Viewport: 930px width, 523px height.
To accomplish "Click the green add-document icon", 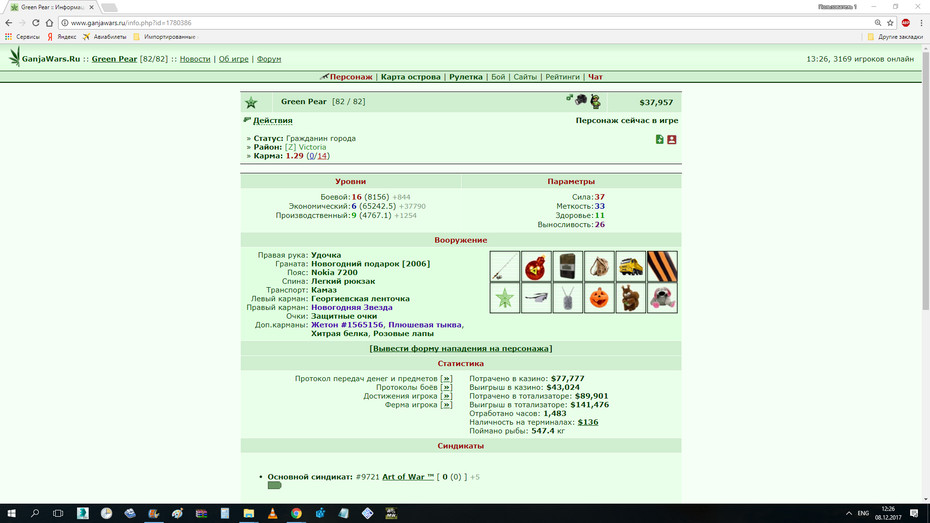I will [x=660, y=139].
